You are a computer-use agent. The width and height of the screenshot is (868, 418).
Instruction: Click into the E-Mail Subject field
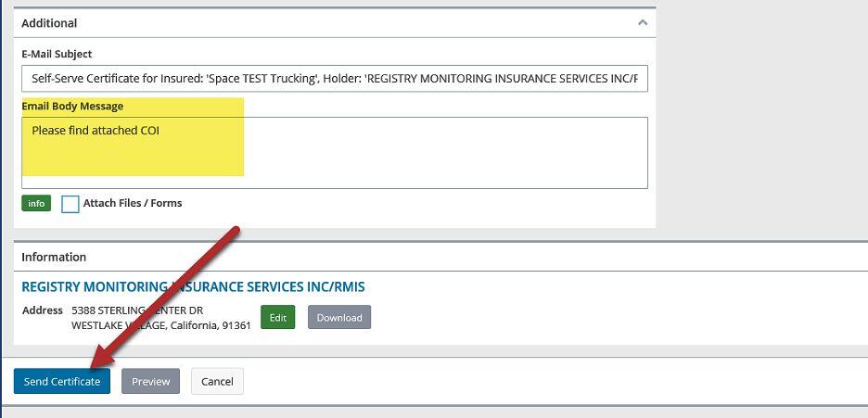pos(334,79)
